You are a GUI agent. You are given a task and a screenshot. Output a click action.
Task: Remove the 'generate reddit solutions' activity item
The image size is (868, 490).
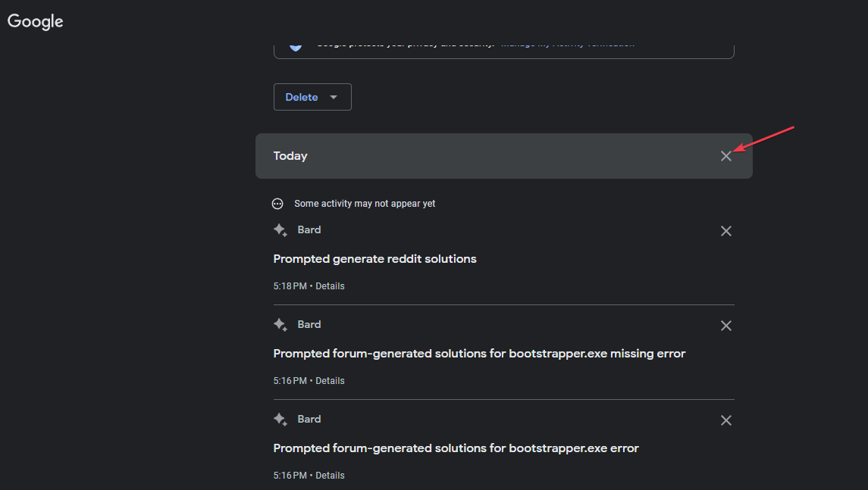coord(725,231)
